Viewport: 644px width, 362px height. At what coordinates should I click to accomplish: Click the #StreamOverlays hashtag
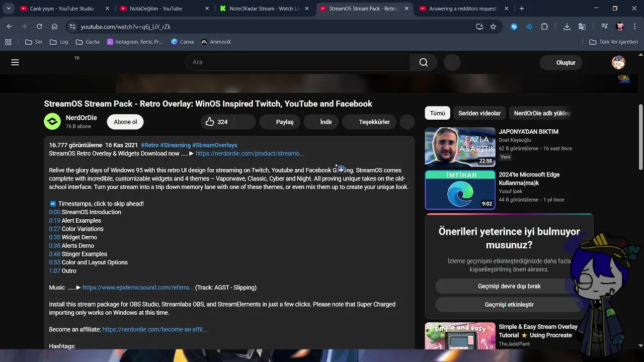(215, 145)
